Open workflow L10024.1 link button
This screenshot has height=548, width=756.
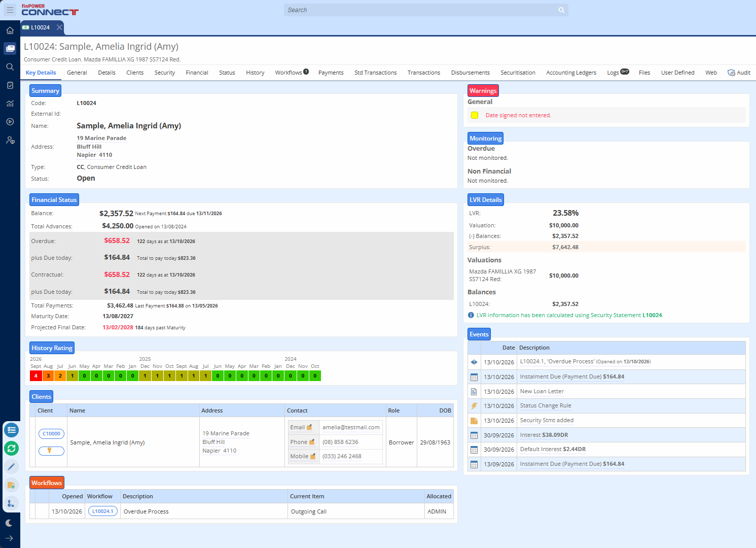tap(103, 511)
